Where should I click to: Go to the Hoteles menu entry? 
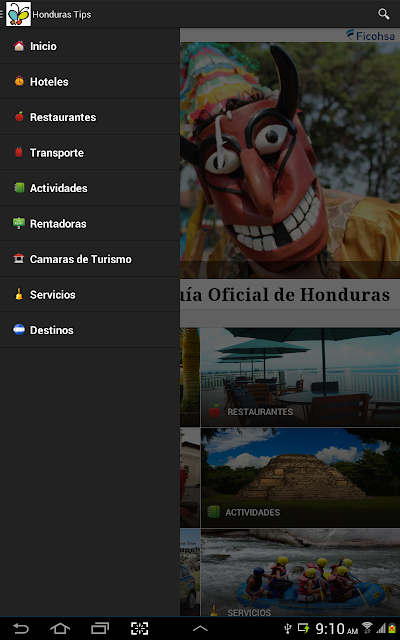pyautogui.click(x=90, y=81)
